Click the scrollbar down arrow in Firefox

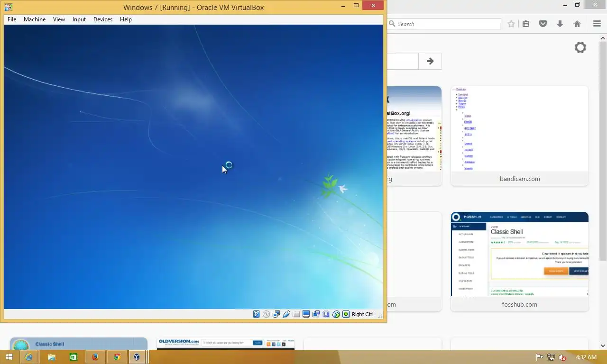(x=603, y=346)
